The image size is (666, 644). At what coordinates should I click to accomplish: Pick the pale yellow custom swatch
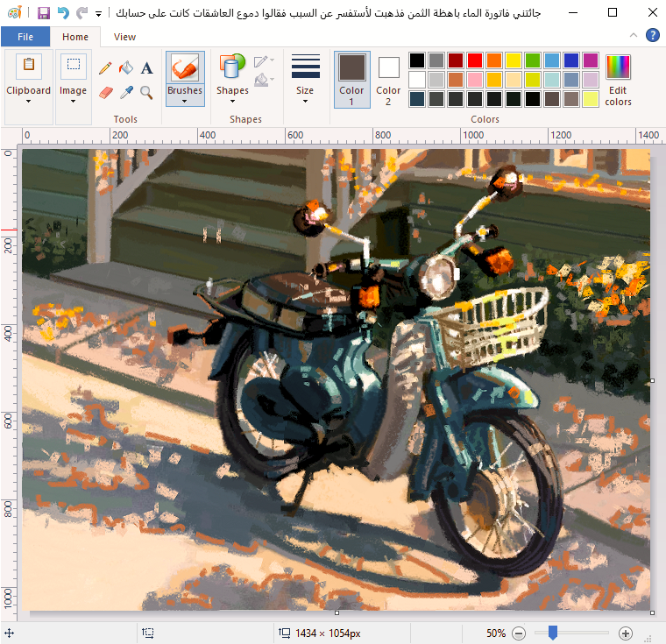coord(591,99)
